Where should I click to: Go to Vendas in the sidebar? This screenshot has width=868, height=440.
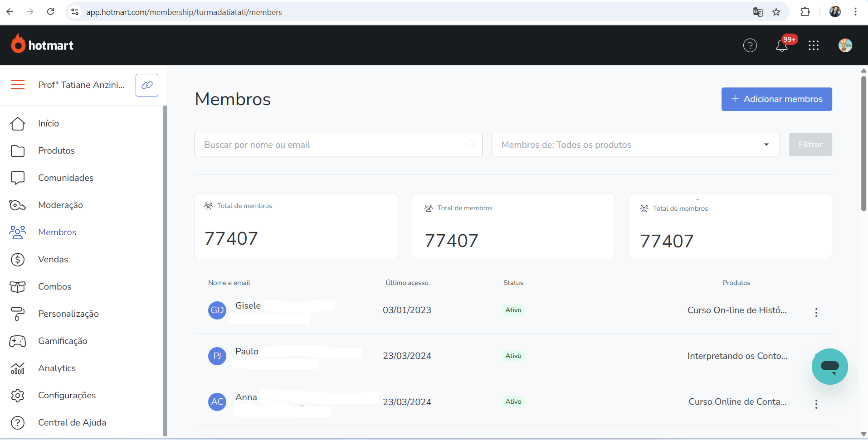[x=53, y=259]
